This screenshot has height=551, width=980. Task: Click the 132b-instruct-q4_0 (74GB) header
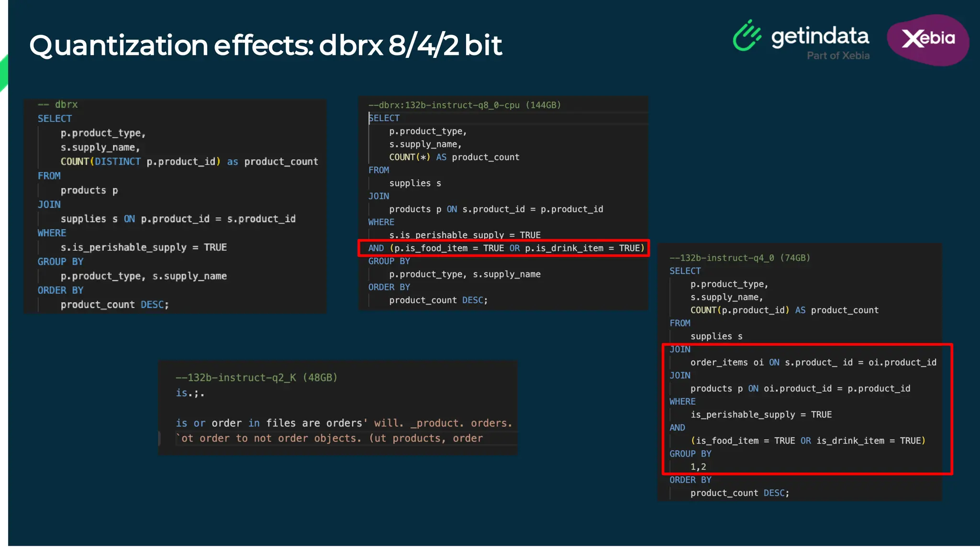739,258
